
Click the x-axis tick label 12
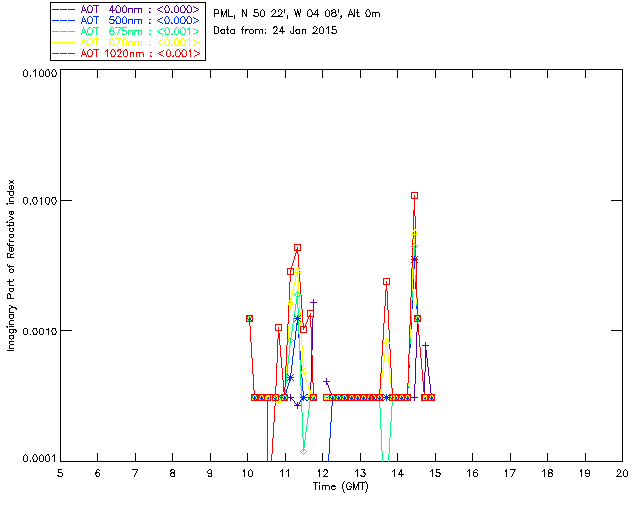[322, 473]
